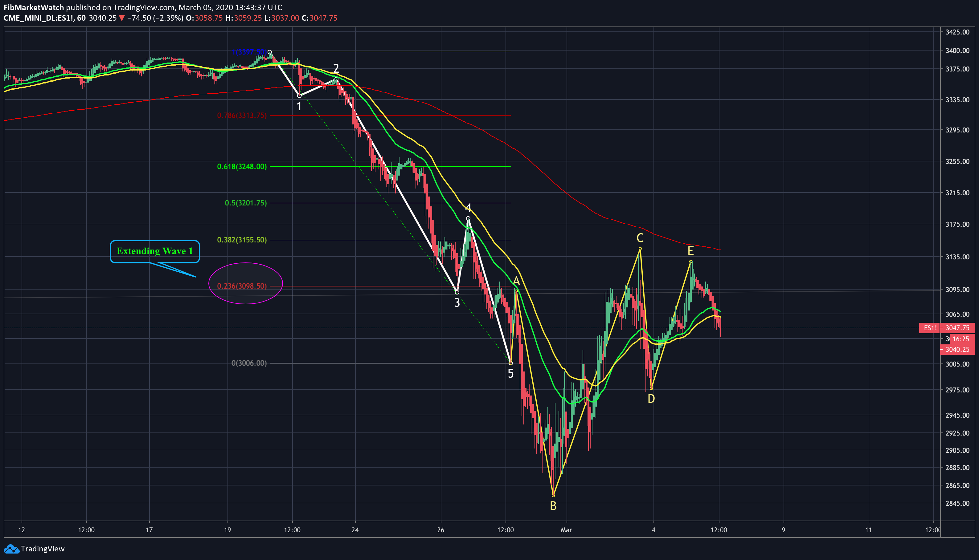
Task: Select the white wave 3 label
Action: (x=457, y=303)
